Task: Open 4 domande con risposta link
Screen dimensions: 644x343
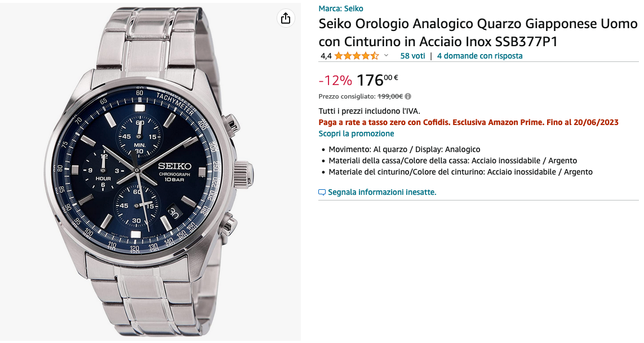Action: pyautogui.click(x=479, y=56)
